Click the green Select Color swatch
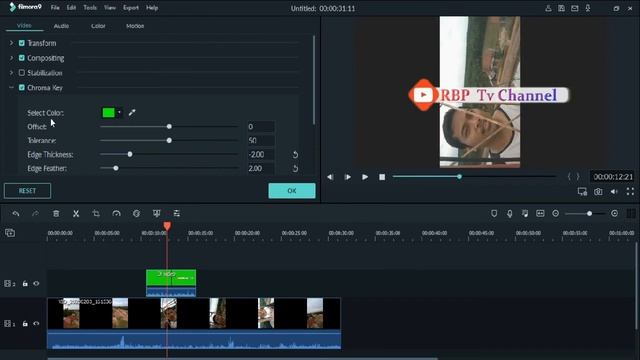The width and height of the screenshot is (640, 360). (x=109, y=113)
